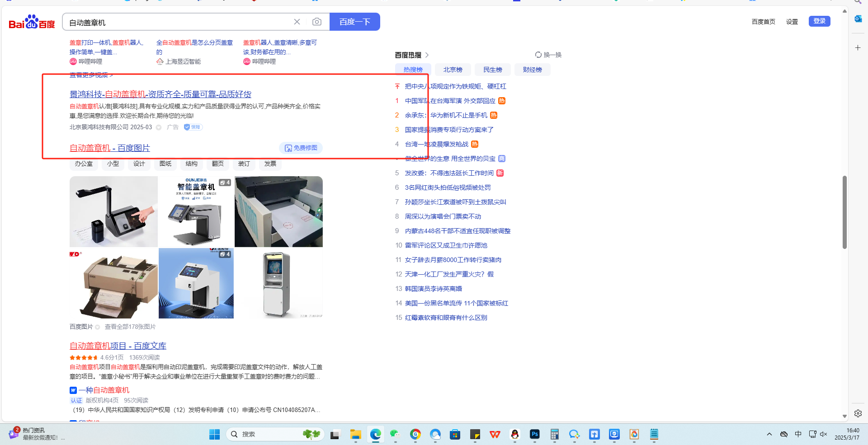Screen dimensions: 868x445
Task: Click the plus icon in the Edge sidebar
Action: 858,47
